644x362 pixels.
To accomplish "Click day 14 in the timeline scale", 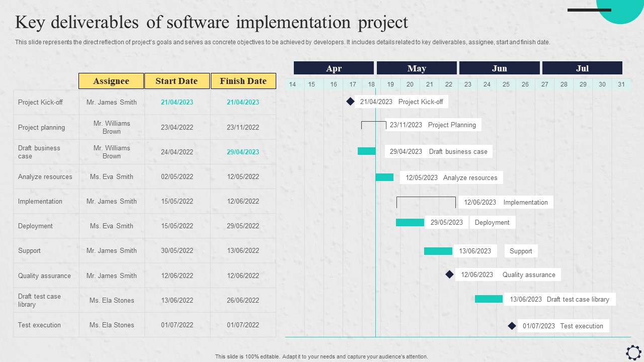I will tap(292, 84).
